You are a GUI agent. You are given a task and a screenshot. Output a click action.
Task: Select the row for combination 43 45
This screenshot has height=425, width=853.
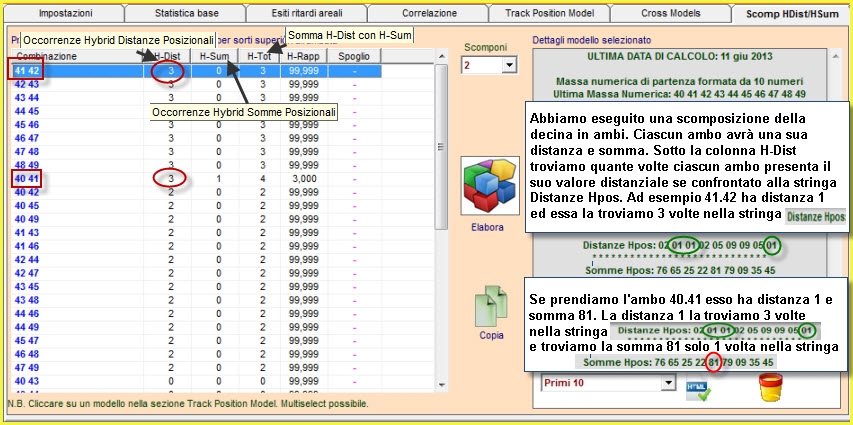coord(196,286)
